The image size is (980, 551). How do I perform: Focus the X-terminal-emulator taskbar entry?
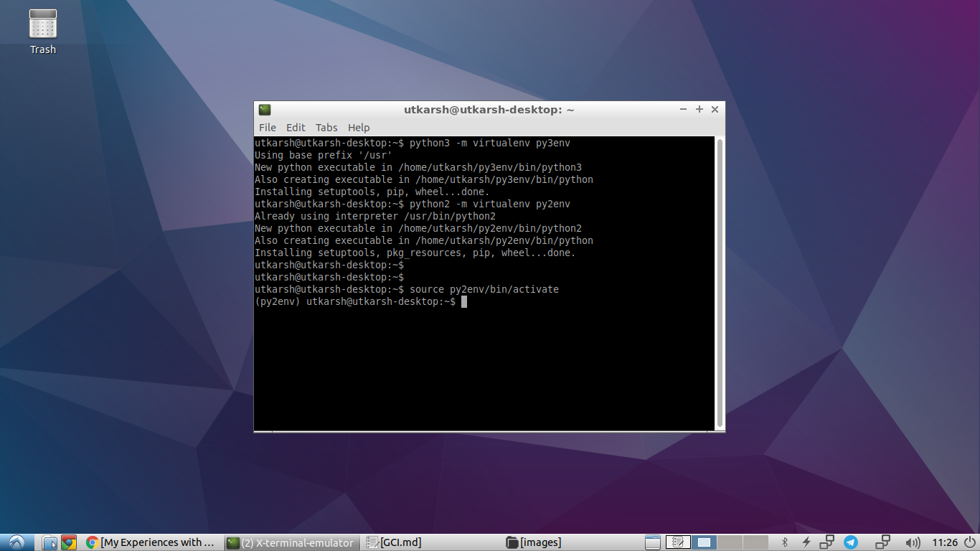tap(291, 542)
